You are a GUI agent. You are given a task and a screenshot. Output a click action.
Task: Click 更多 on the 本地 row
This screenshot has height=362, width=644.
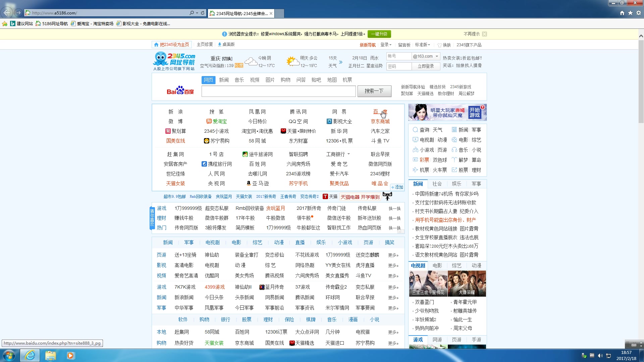393,332
